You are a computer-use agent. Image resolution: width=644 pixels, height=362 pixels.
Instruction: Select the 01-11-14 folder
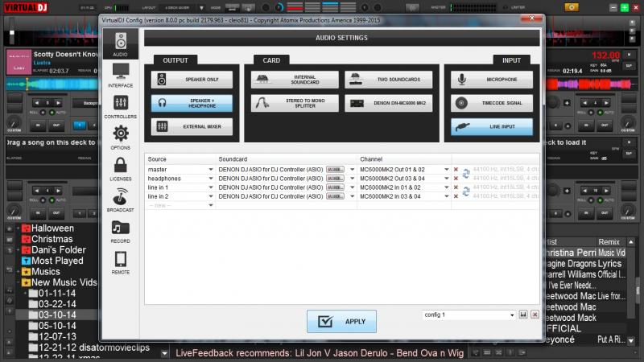(57, 294)
